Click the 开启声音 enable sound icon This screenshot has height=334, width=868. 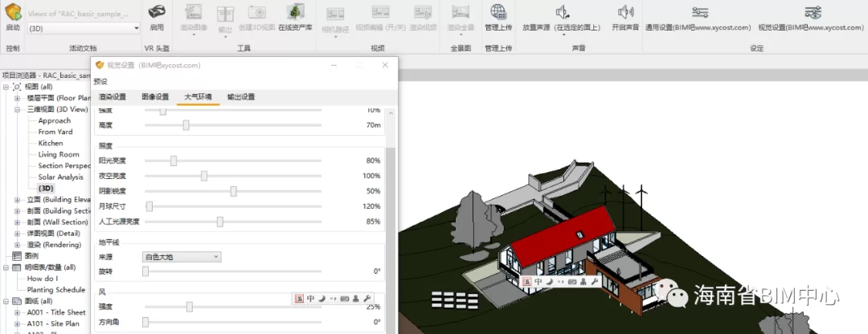625,11
